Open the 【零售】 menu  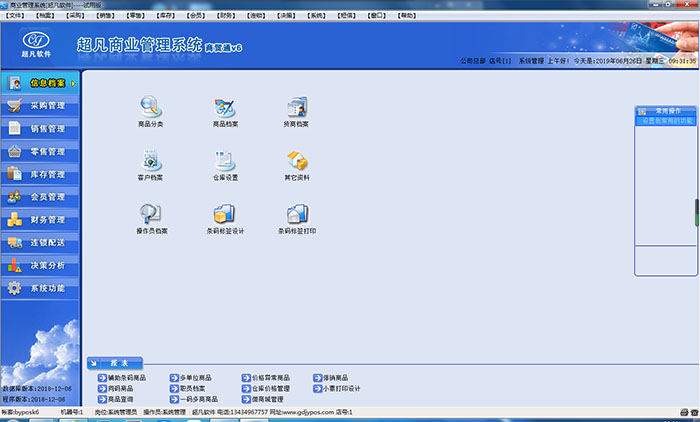click(x=136, y=16)
